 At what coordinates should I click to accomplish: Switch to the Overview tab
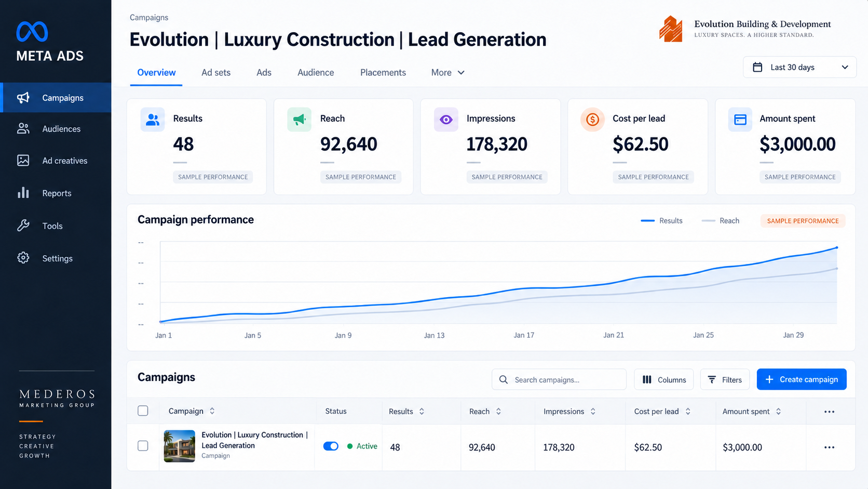click(156, 72)
